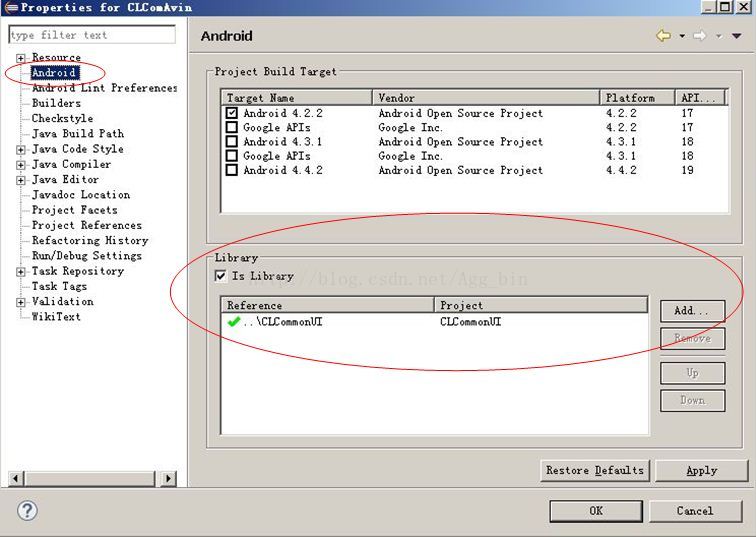Expand the Resource tree node
Image resolution: width=756 pixels, height=537 pixels.
pos(20,58)
